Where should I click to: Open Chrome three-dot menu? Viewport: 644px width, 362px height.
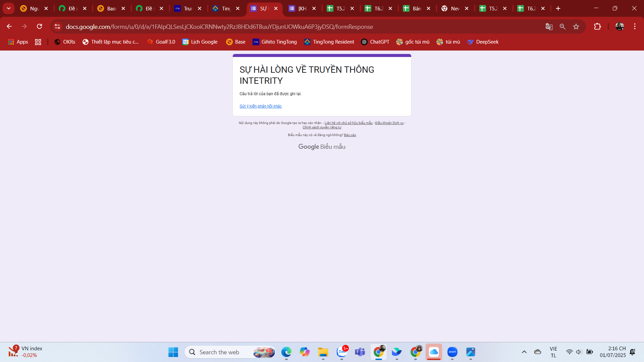[635, 26]
